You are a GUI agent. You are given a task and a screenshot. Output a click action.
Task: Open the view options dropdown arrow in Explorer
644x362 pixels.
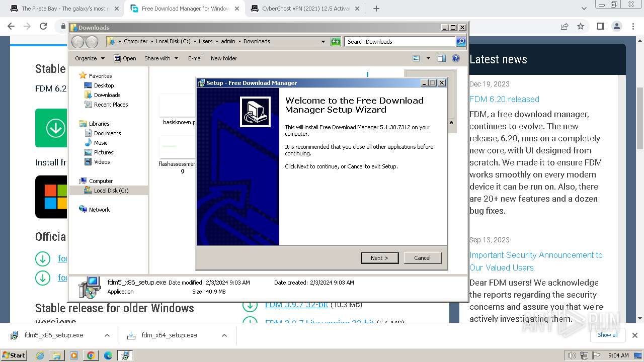pyautogui.click(x=428, y=58)
